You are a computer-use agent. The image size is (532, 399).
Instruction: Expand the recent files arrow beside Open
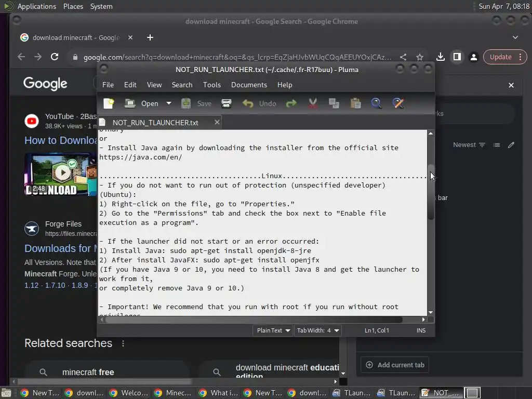[x=169, y=103]
